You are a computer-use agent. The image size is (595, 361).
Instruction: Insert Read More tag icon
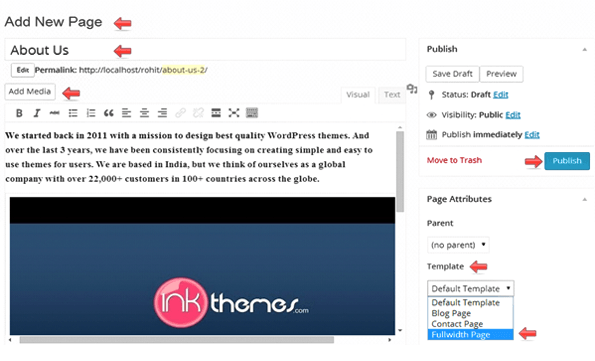[216, 113]
